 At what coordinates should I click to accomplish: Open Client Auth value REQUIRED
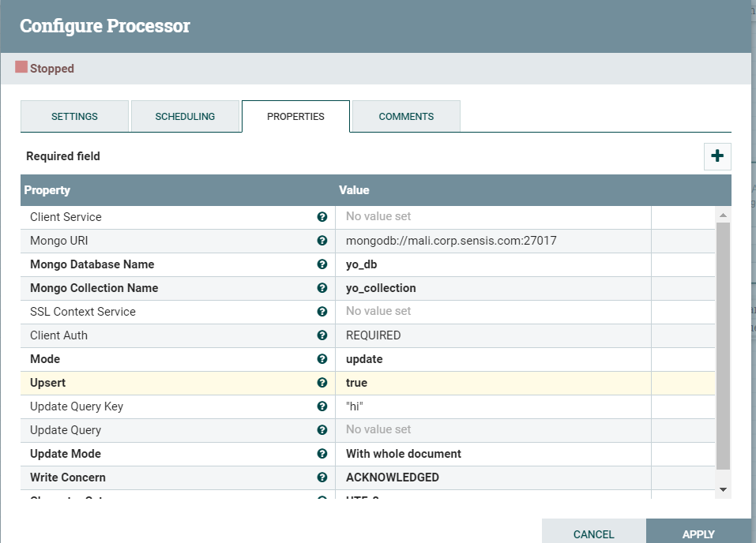pos(493,335)
